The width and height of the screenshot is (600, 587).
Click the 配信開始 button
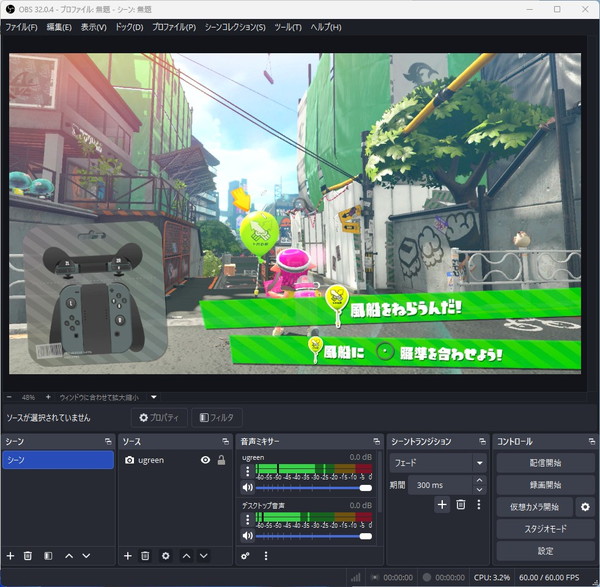[544, 463]
